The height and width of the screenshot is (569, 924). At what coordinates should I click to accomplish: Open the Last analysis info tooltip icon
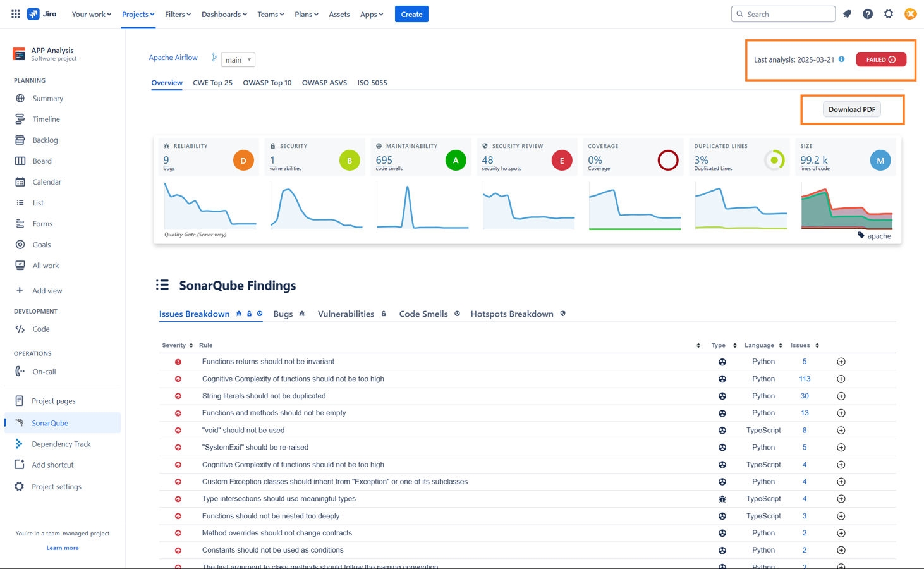pos(841,59)
